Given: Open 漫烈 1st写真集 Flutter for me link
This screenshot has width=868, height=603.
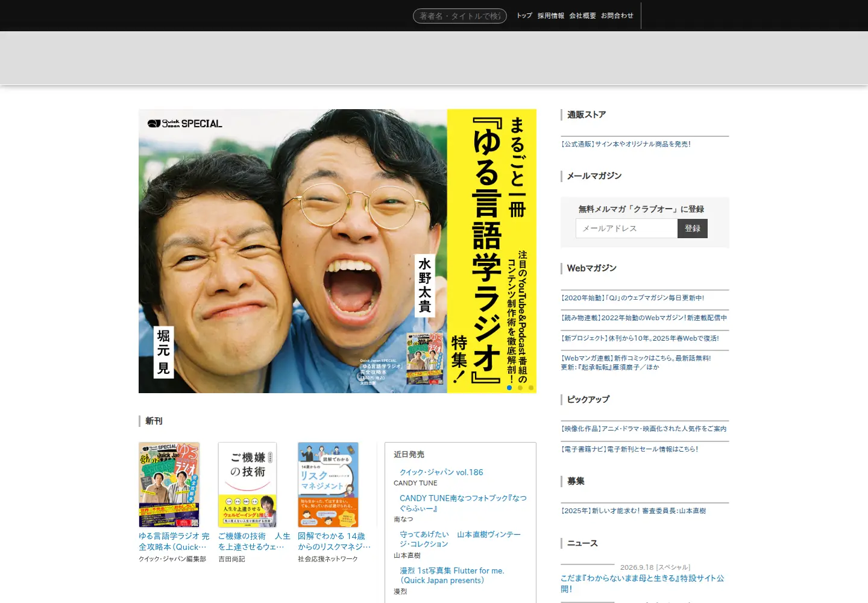Looking at the screenshot, I should click(452, 575).
